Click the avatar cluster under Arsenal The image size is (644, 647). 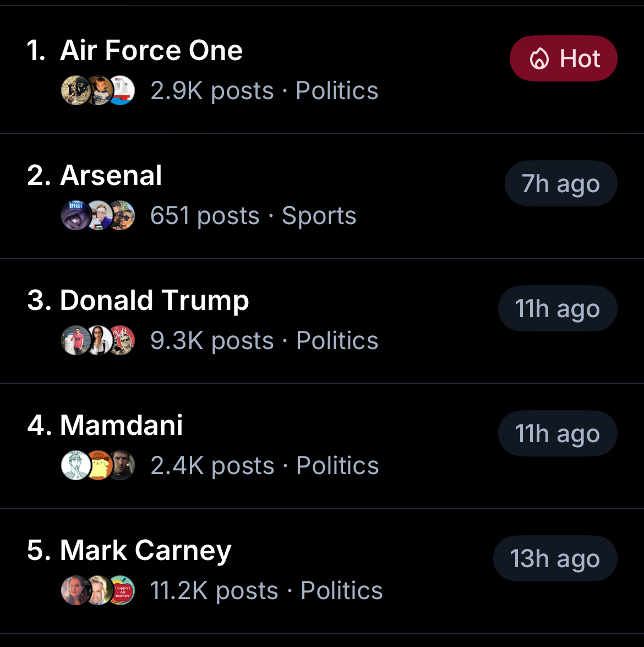(98, 216)
